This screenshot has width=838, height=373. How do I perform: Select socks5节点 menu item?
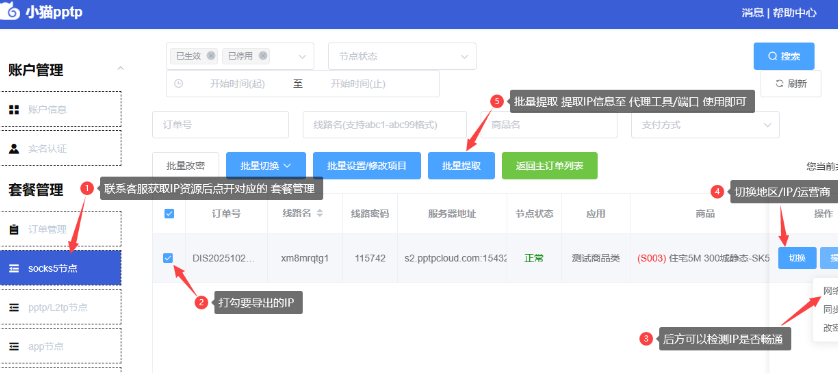(60, 268)
